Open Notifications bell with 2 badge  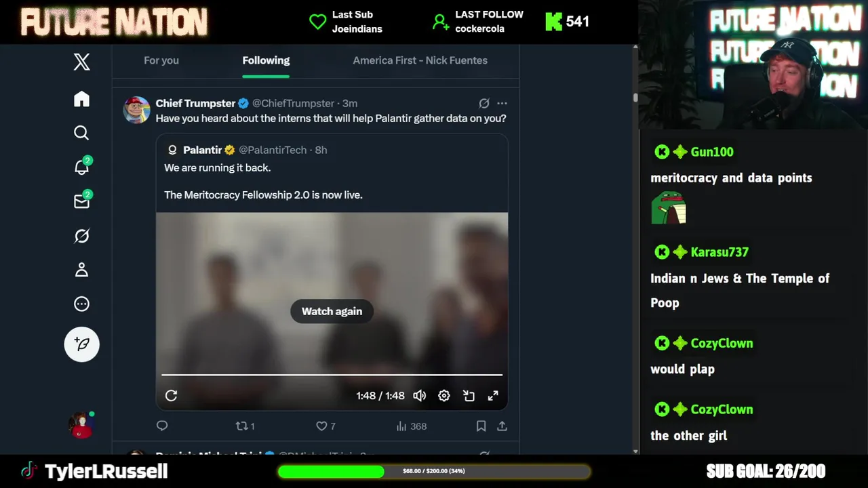coord(82,166)
